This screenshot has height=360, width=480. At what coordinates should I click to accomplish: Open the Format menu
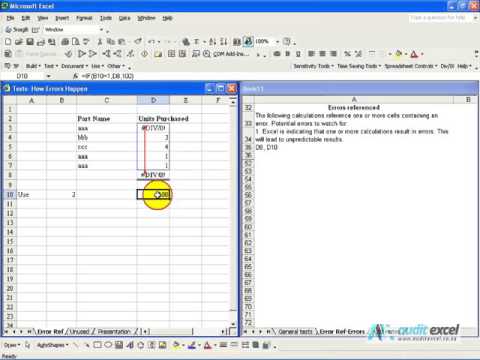coord(84,18)
